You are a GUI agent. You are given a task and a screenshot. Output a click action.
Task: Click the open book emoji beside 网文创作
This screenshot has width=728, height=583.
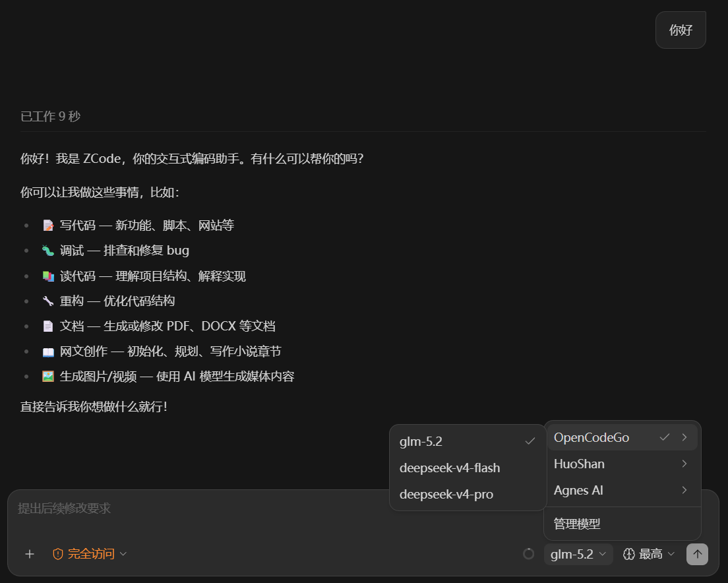pos(48,352)
